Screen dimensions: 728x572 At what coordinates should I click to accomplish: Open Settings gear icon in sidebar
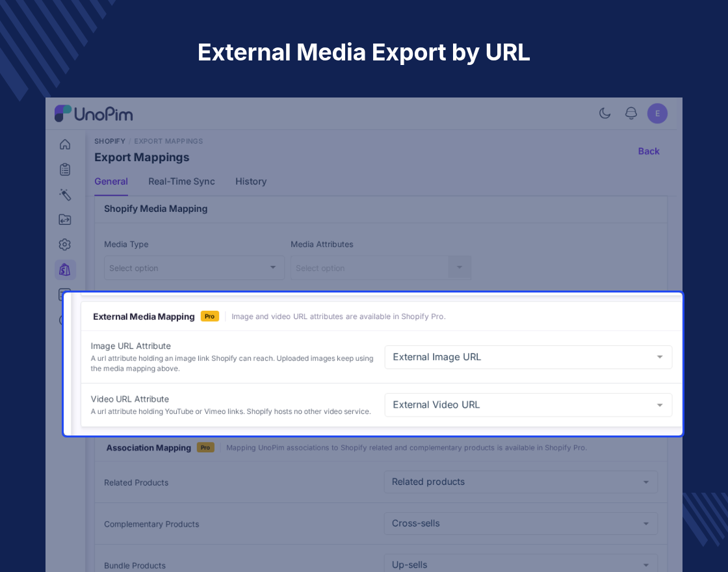(x=65, y=244)
